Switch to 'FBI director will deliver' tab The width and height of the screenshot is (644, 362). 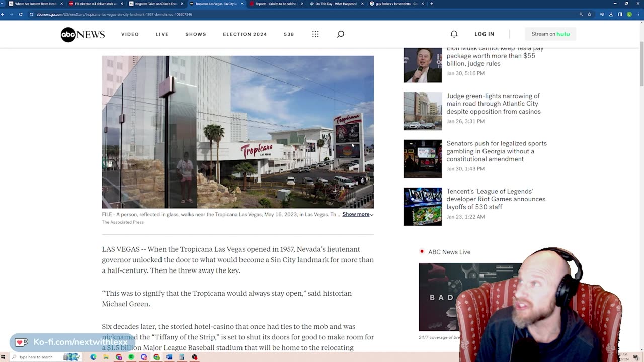pyautogui.click(x=95, y=4)
